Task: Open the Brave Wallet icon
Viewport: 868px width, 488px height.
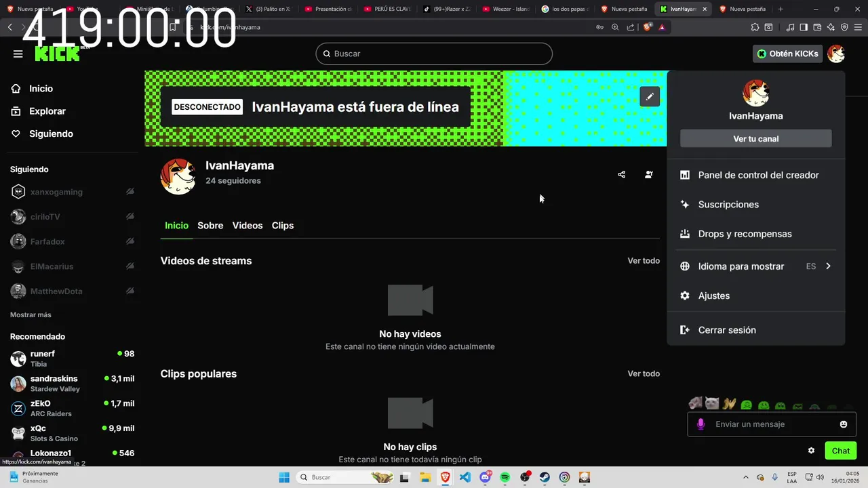Action: coord(817,27)
